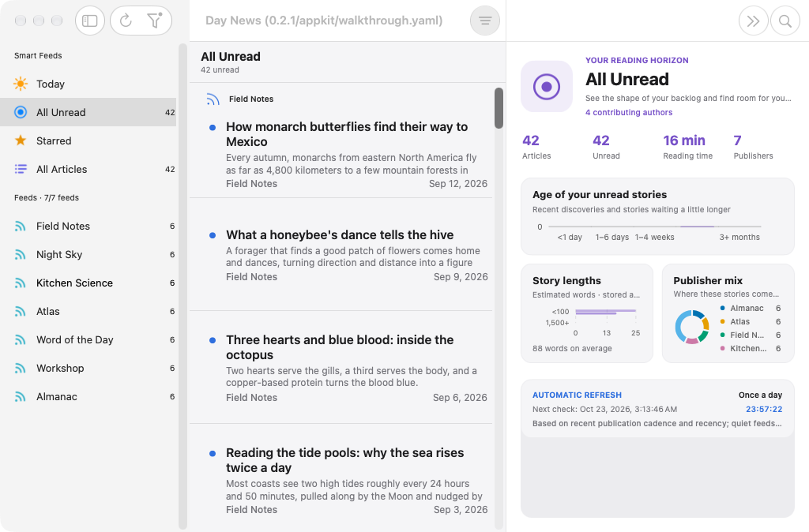Screen dimensions: 809x532
Task: Click the RSS icon next to Workshop
Action: (x=20, y=368)
